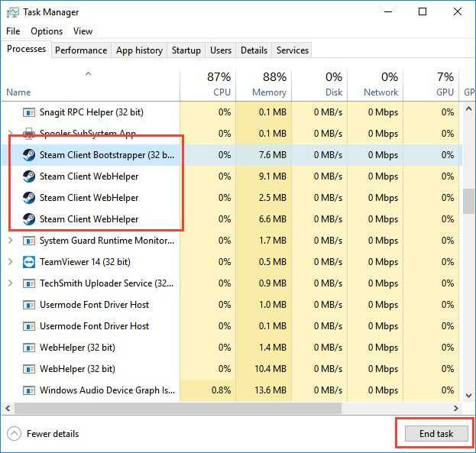Maximize the Task Manager window
Viewport: 476px width, 453px height.
pyautogui.click(x=423, y=12)
